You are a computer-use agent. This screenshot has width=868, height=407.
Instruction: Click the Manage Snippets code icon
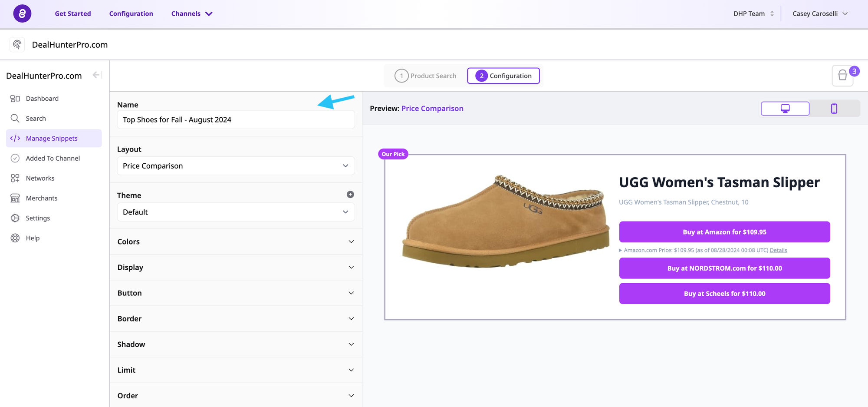pos(15,138)
